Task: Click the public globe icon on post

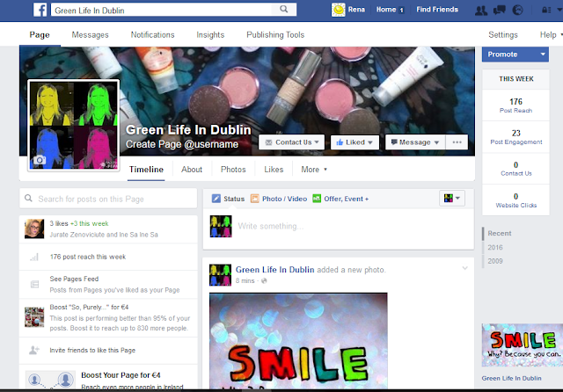Action: (264, 281)
